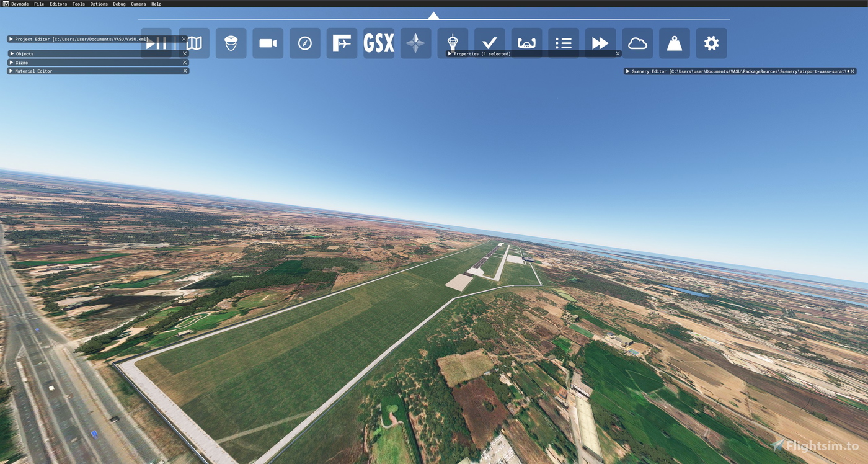Expand the Project Editor panel
This screenshot has height=464, width=868.
click(11, 38)
